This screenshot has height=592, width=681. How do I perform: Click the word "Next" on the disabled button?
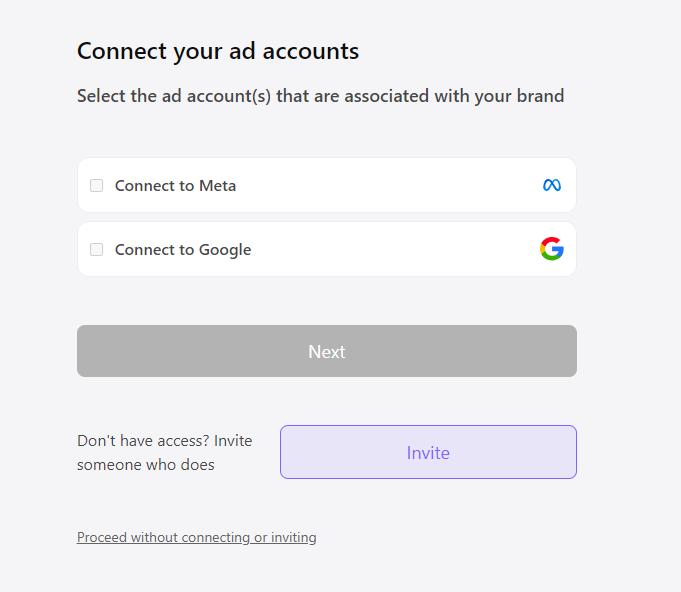coord(327,352)
